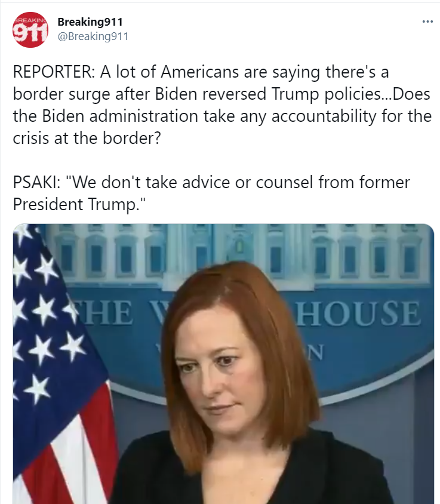The width and height of the screenshot is (440, 504).
Task: Click the 911 numerals in the logo
Action: tap(30, 33)
